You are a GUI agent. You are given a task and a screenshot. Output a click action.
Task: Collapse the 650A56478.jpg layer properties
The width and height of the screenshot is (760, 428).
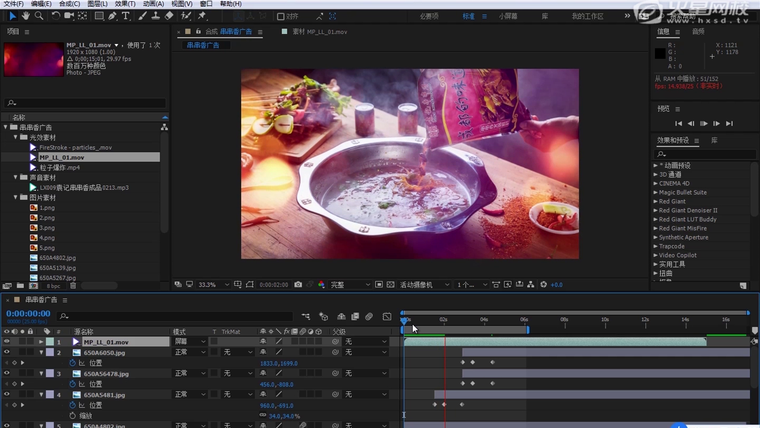pyautogui.click(x=42, y=373)
